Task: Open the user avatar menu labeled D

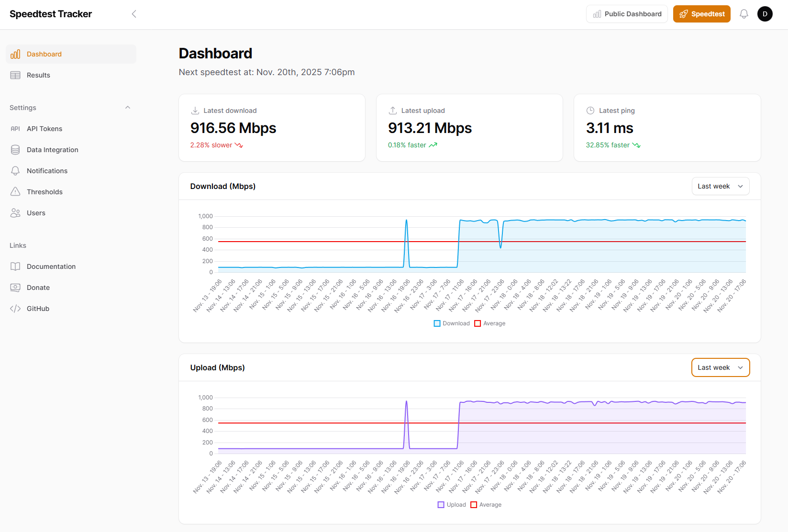Action: (765, 14)
